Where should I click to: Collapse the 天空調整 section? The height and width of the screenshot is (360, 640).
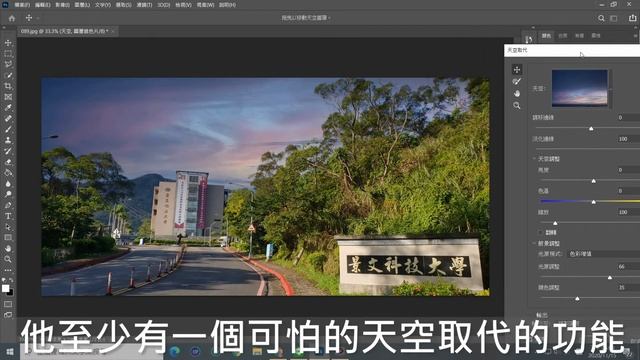click(x=534, y=159)
